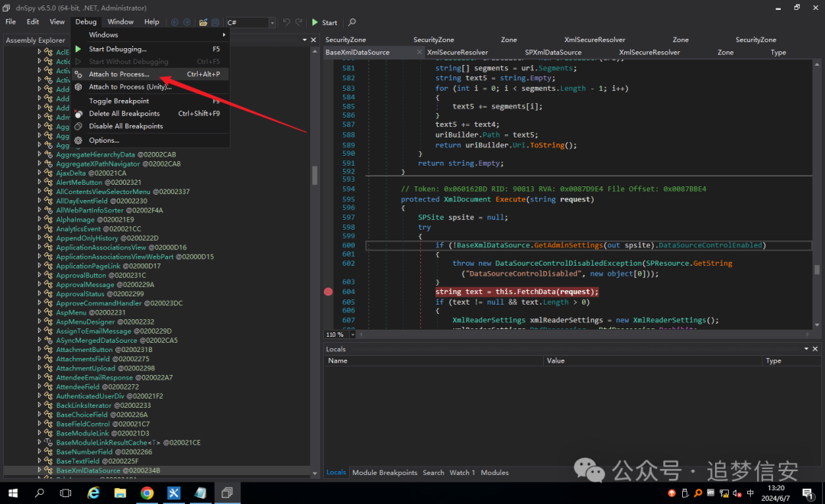Select Toggle Breakpoint in the Debug menu
This screenshot has width=825, height=504.
tap(118, 101)
